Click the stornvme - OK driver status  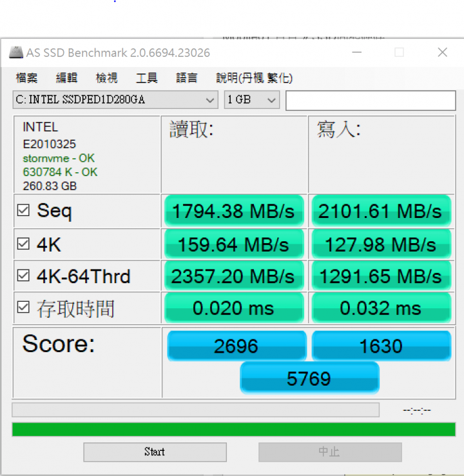pyautogui.click(x=59, y=158)
